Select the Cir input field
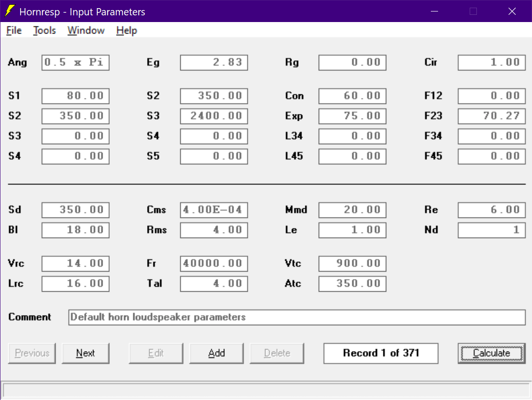The image size is (532, 400). click(491, 62)
